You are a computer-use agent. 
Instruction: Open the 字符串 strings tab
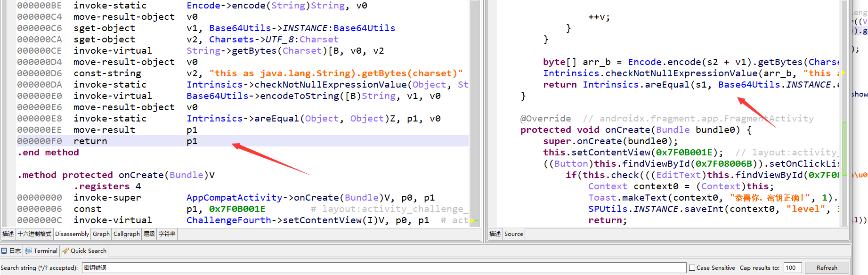point(167,234)
